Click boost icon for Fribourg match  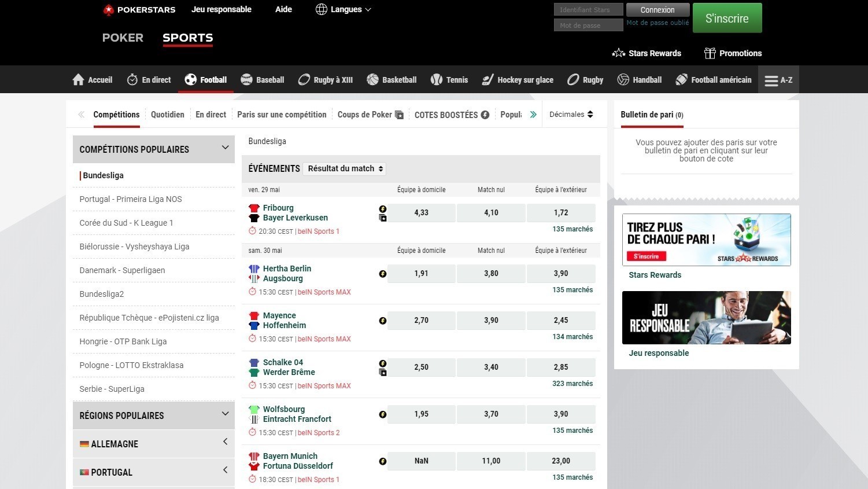point(382,209)
